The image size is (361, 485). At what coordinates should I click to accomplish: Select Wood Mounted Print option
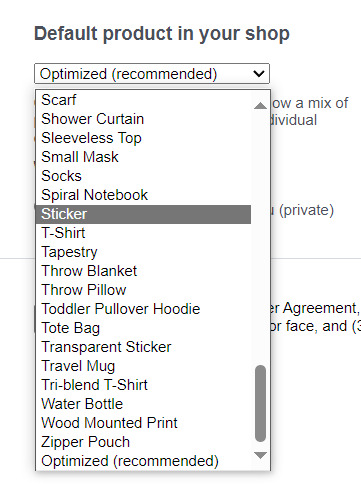pos(143,423)
